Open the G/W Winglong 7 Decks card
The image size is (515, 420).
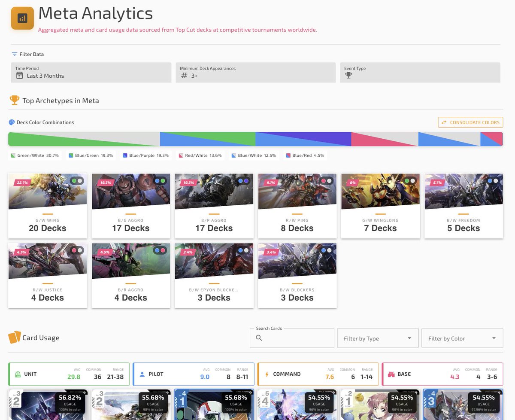pyautogui.click(x=381, y=206)
